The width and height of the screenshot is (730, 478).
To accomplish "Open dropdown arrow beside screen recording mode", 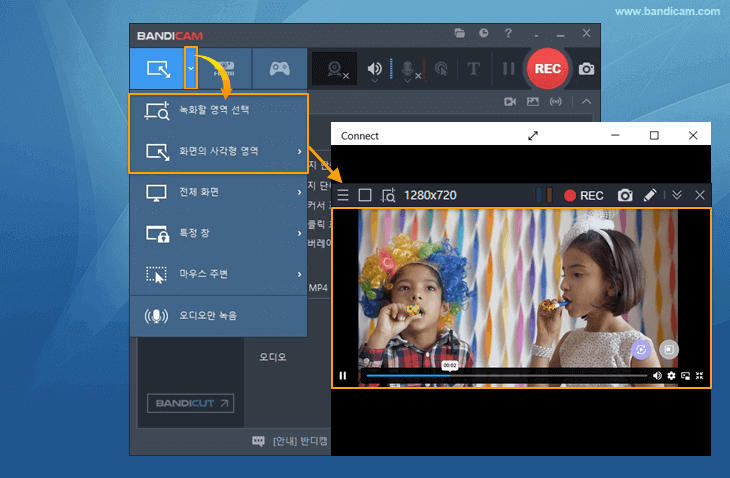I will point(190,69).
